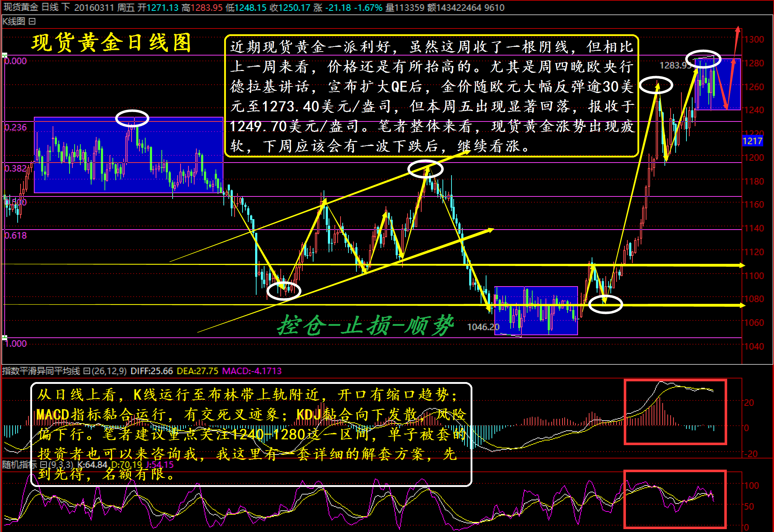The width and height of the screenshot is (774, 532).
Task: Click the KDJ J:54.15 value
Action: [x=160, y=465]
